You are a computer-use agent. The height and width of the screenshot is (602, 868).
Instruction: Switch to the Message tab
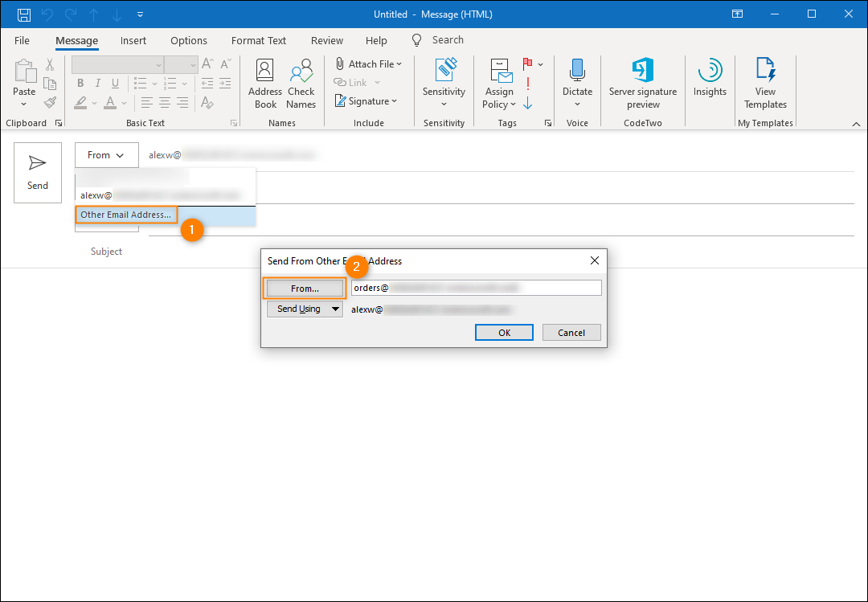[x=77, y=40]
